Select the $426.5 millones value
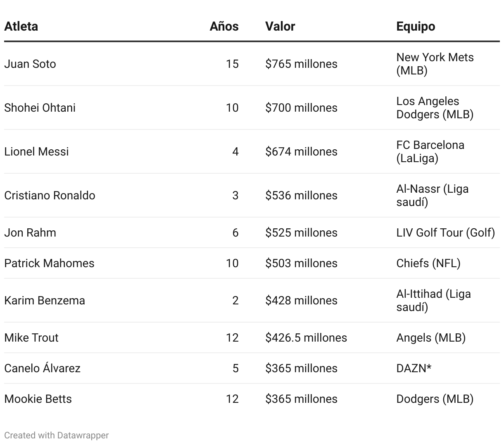This screenshot has width=504, height=445. [306, 337]
